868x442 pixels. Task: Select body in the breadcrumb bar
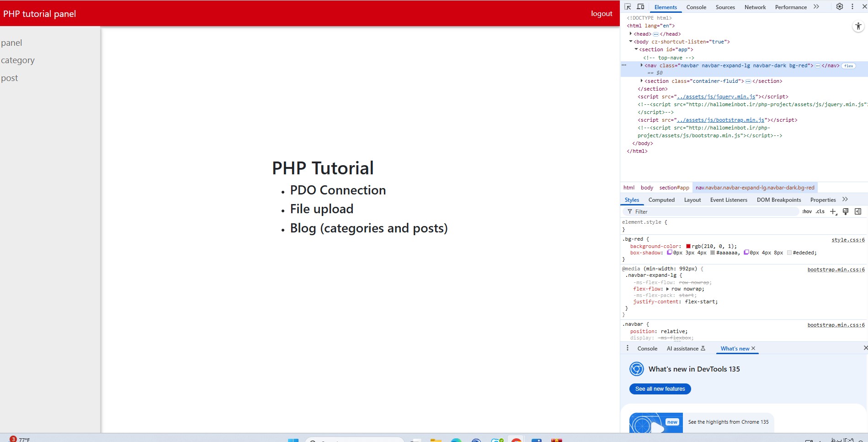click(x=647, y=188)
